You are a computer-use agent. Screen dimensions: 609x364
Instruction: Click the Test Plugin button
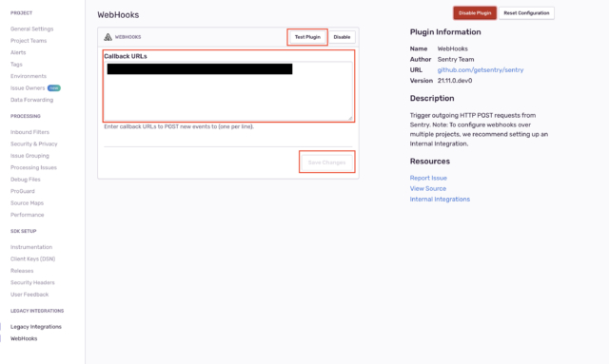pyautogui.click(x=307, y=37)
